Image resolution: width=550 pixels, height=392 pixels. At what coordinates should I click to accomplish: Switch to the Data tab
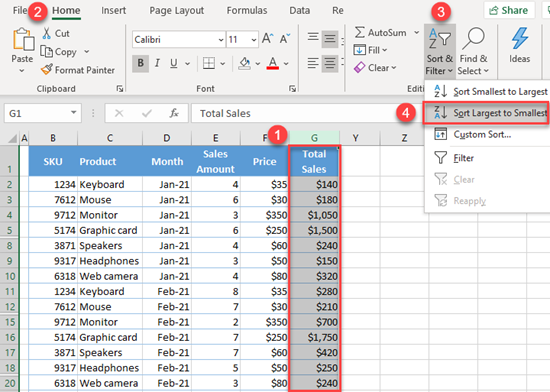pyautogui.click(x=299, y=10)
